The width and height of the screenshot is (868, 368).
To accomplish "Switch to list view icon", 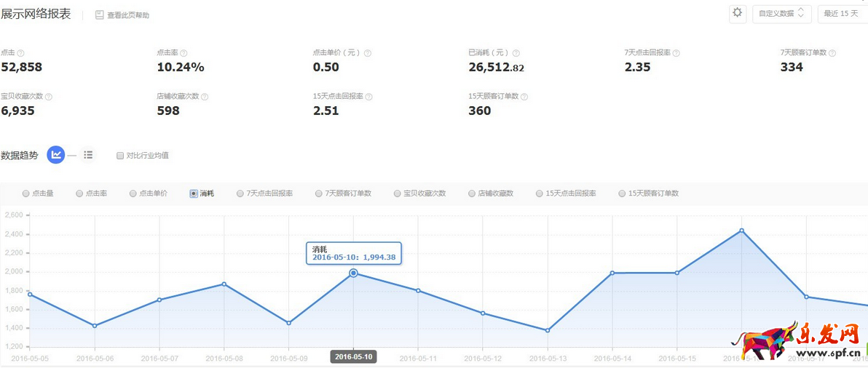I will click(88, 155).
